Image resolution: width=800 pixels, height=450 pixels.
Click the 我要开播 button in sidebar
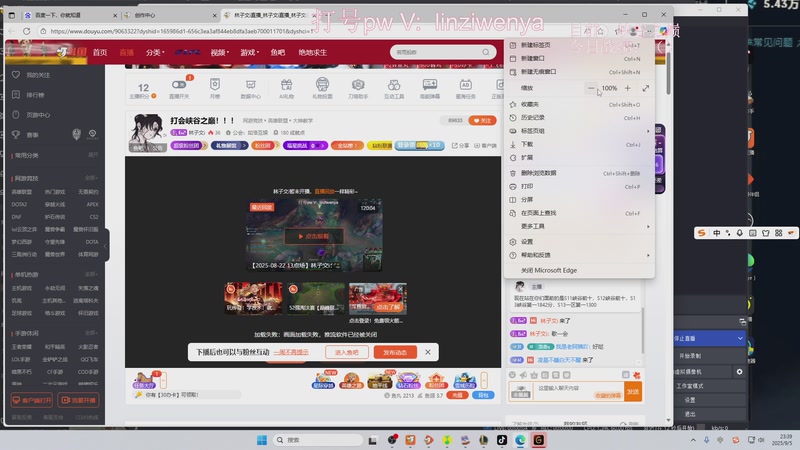pos(78,400)
